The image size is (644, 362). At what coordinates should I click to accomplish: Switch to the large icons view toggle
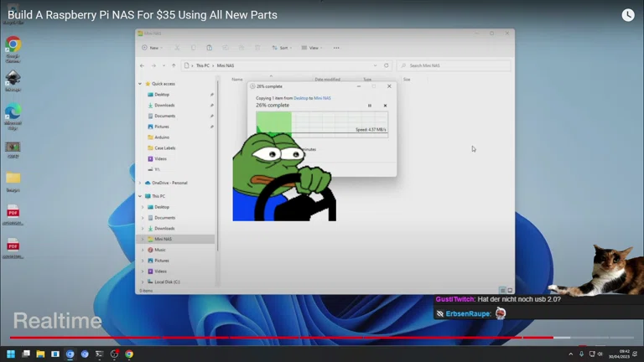pos(509,291)
